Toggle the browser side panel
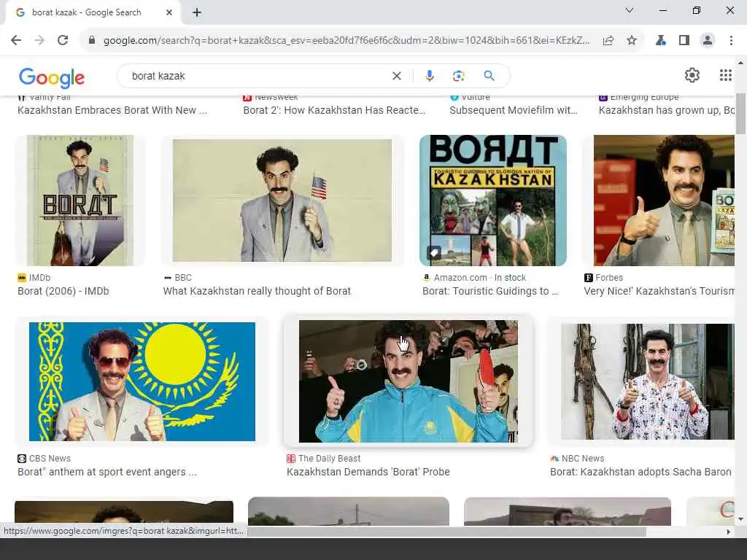747x560 pixels. click(684, 41)
